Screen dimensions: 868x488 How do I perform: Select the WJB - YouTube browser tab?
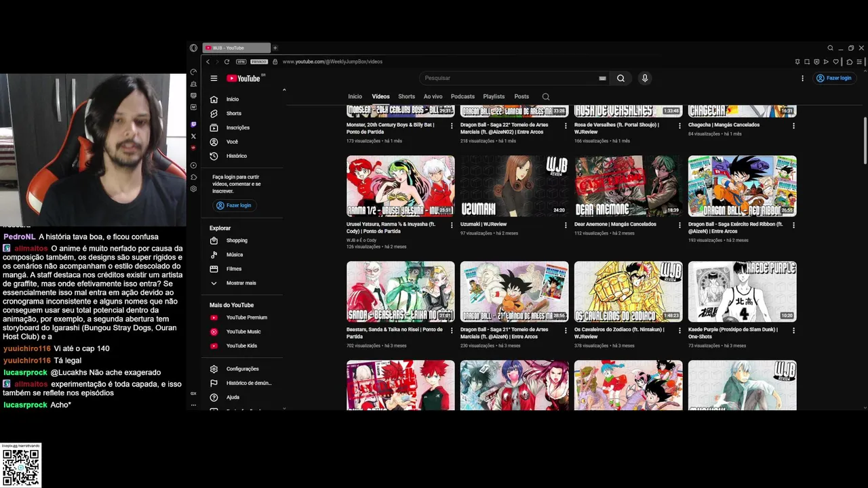237,48
